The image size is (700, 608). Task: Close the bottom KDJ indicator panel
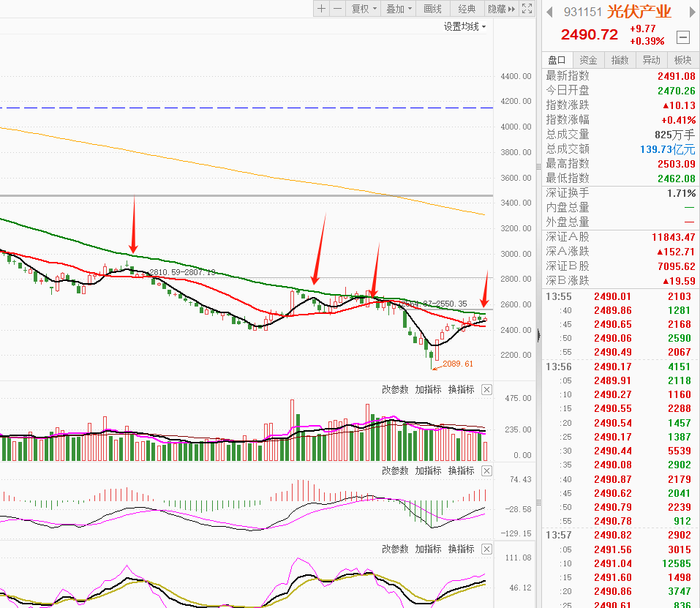487,549
